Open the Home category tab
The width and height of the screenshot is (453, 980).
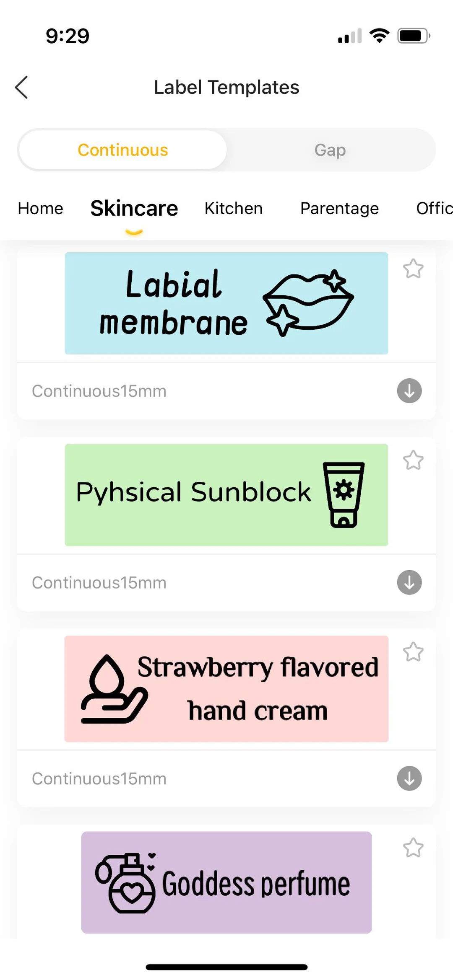pos(40,208)
